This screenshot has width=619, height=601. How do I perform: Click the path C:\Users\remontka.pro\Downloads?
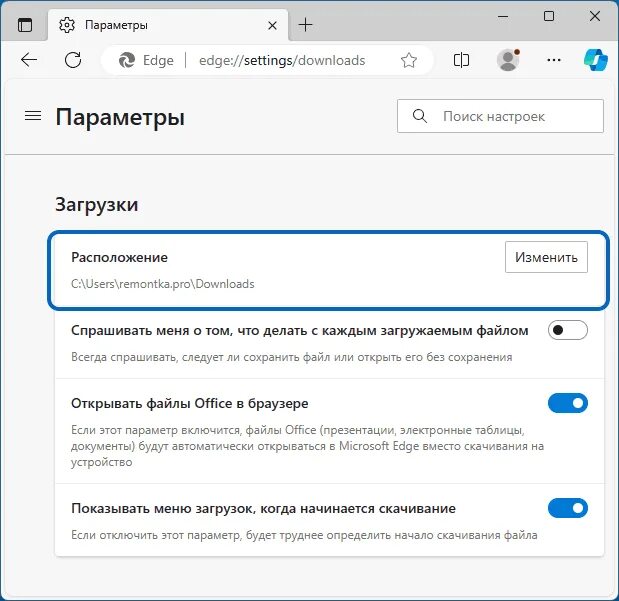tap(163, 284)
